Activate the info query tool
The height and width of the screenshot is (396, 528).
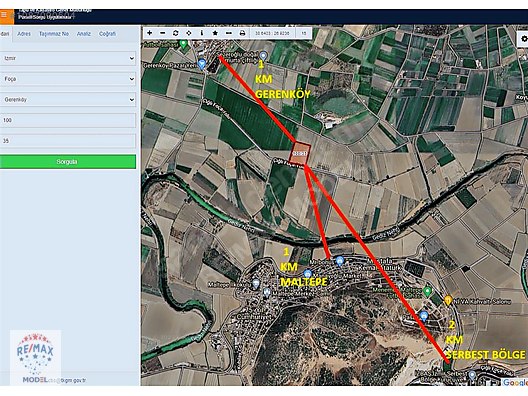point(202,33)
